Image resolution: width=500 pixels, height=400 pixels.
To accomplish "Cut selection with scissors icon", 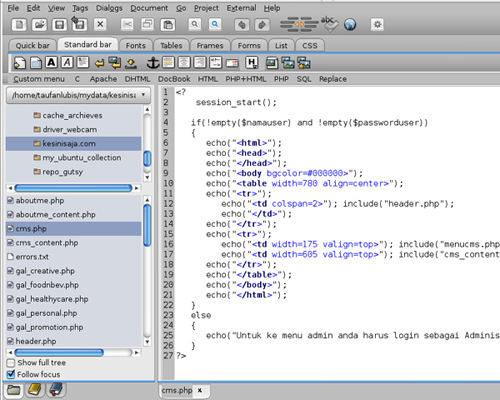I will coord(127,24).
